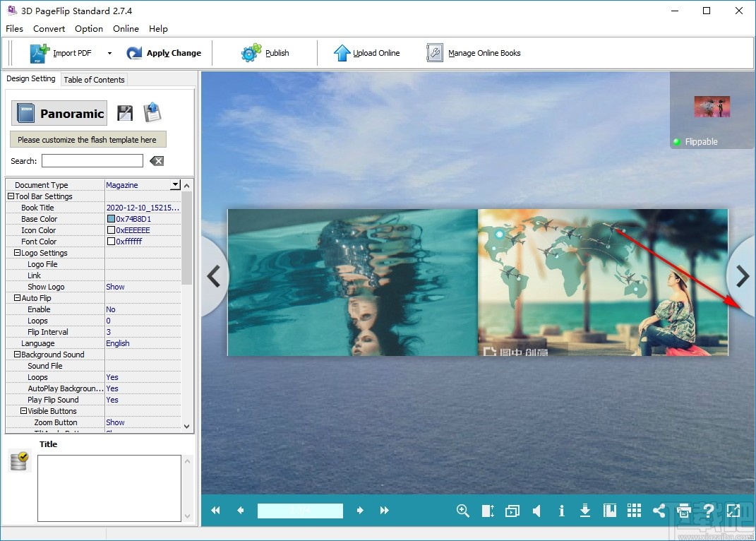Screen dimensions: 756x541
Task: Click the Search input field
Action: pos(92,161)
